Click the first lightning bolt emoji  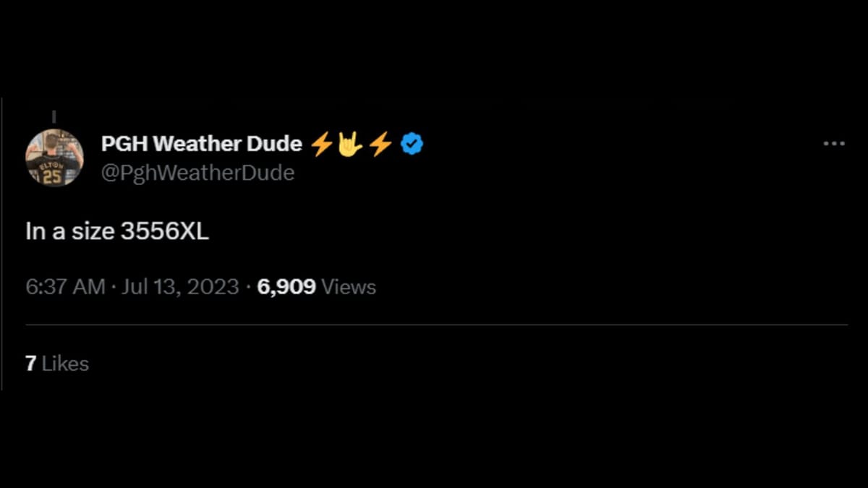tap(321, 144)
